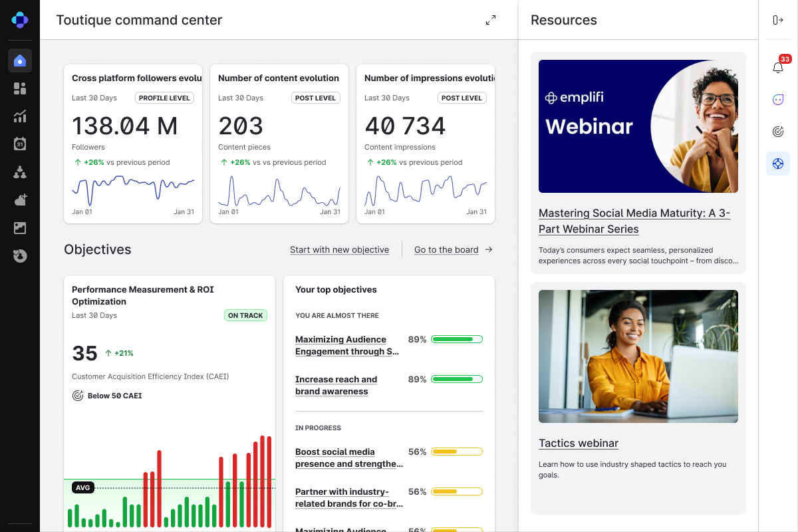798x532 pixels.
Task: Click the three-people community icon in sidebar
Action: [x=20, y=172]
